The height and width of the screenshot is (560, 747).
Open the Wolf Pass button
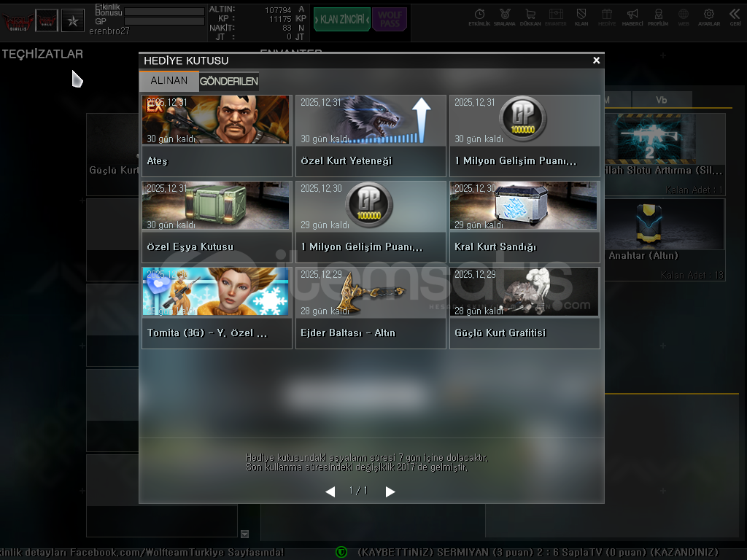390,20
